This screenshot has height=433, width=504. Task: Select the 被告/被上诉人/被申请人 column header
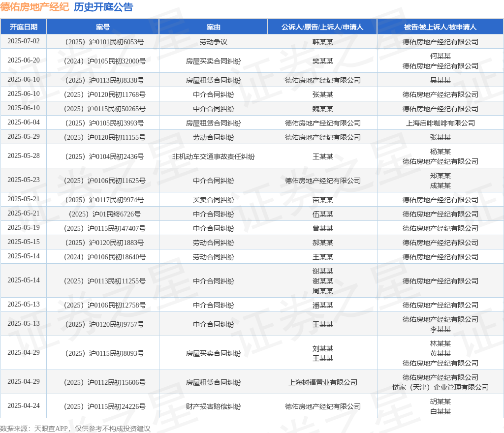(x=441, y=27)
